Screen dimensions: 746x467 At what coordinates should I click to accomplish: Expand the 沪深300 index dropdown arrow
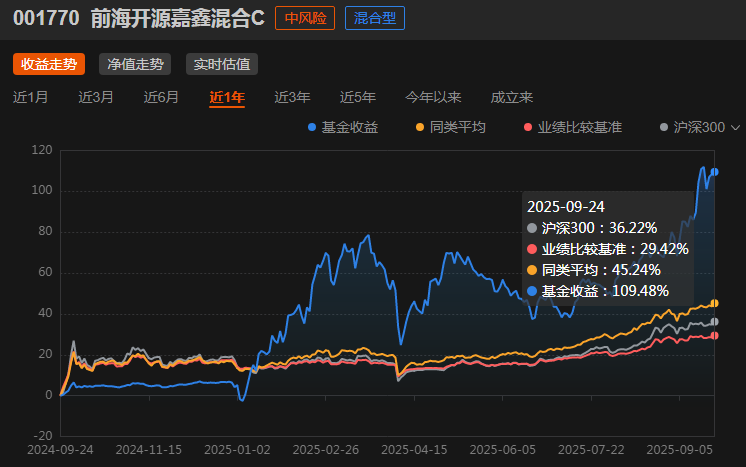point(736,127)
